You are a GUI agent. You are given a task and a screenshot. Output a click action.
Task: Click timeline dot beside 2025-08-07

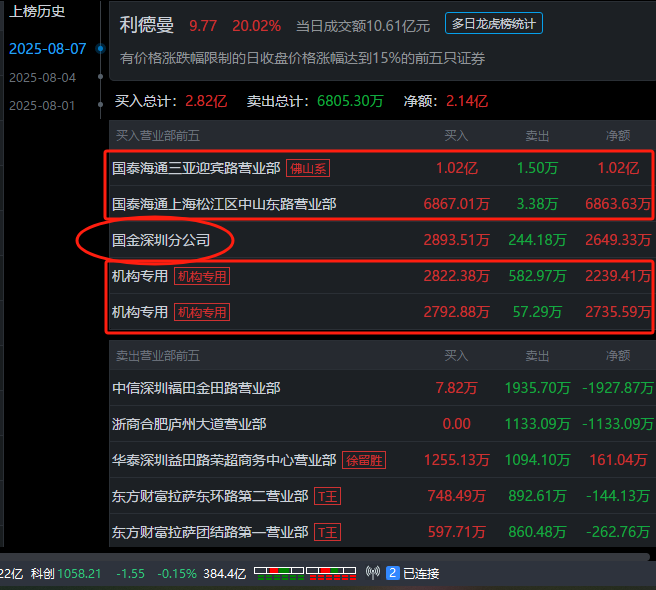pyautogui.click(x=100, y=49)
